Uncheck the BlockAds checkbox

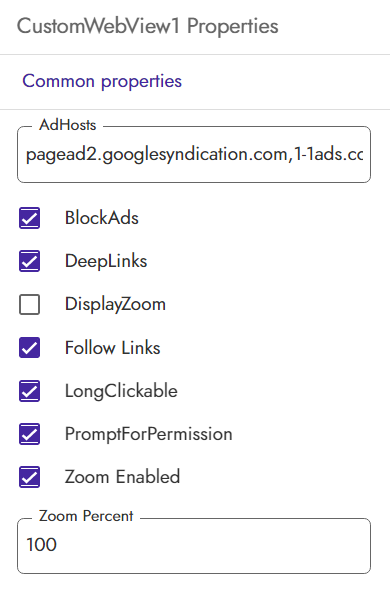click(x=29, y=218)
